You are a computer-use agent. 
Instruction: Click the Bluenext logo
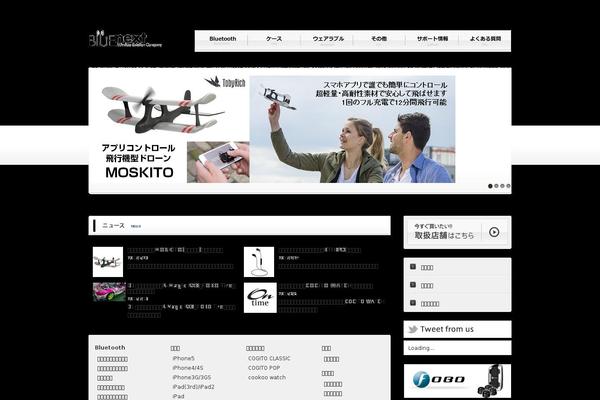coord(126,39)
